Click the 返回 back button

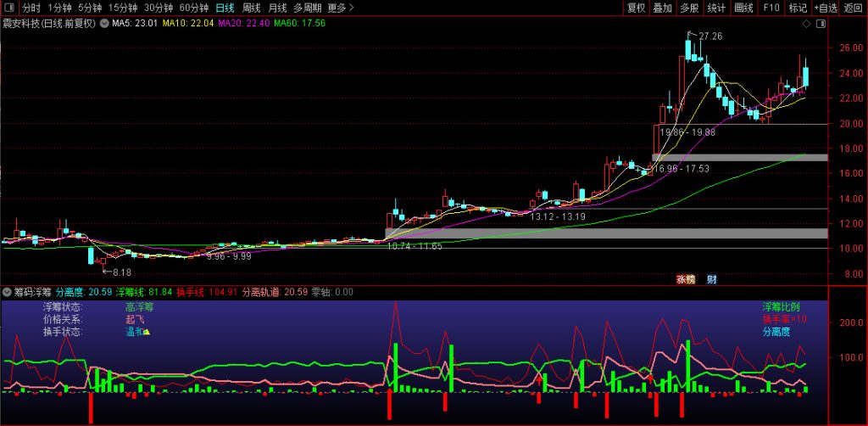853,8
